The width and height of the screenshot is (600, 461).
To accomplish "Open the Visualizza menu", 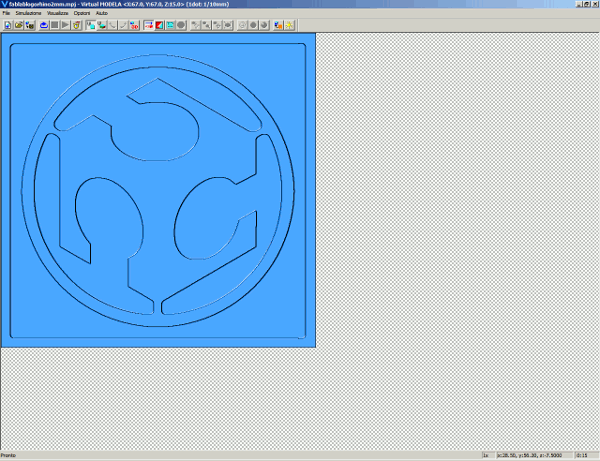I will [57, 13].
